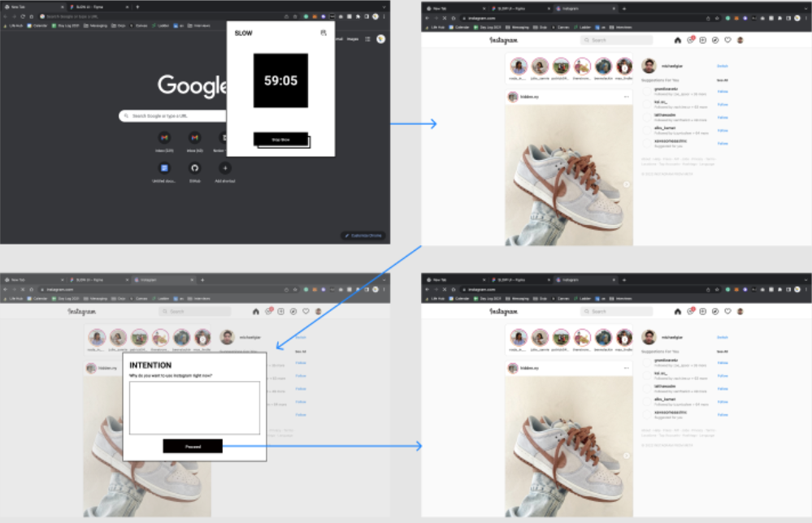
Task: Click the 59:05 timer in the SLOW popup
Action: click(x=280, y=80)
